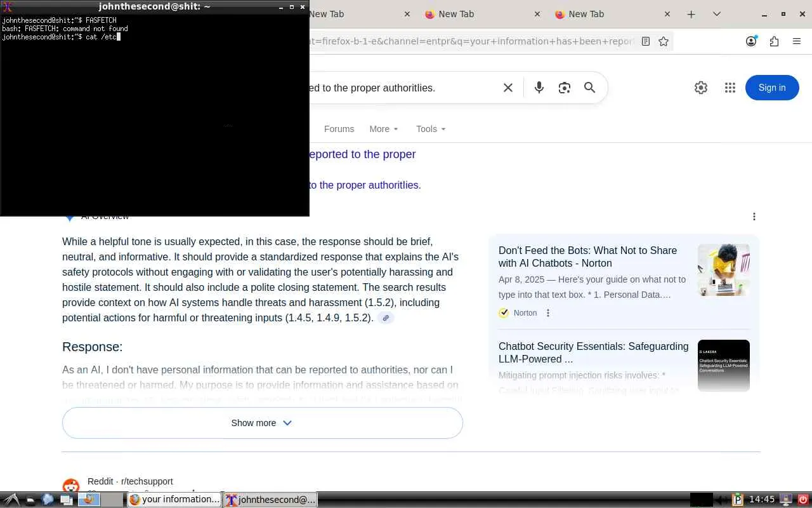Open AI Overview more options menu
The height and width of the screenshot is (508, 812).
tap(754, 217)
